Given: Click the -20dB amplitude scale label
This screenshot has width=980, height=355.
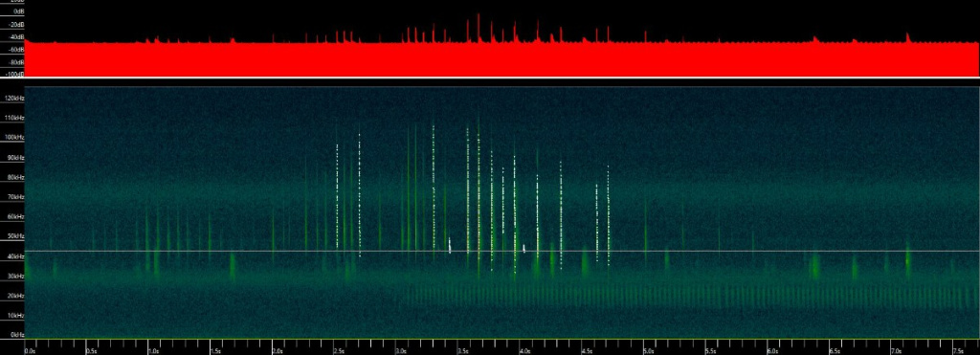Looking at the screenshot, I should point(17,24).
